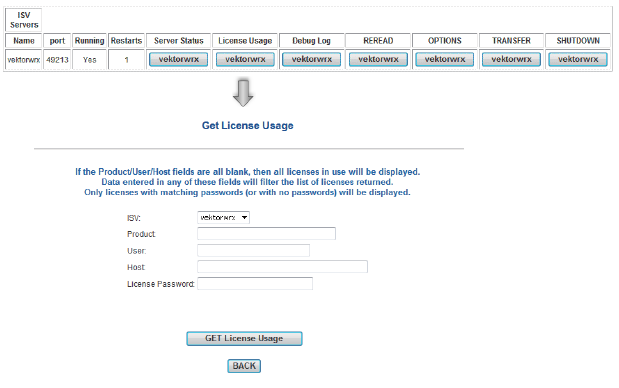Click the vektorwrx button under OPTIONS
Screen dimensions: 619x388
point(445,60)
